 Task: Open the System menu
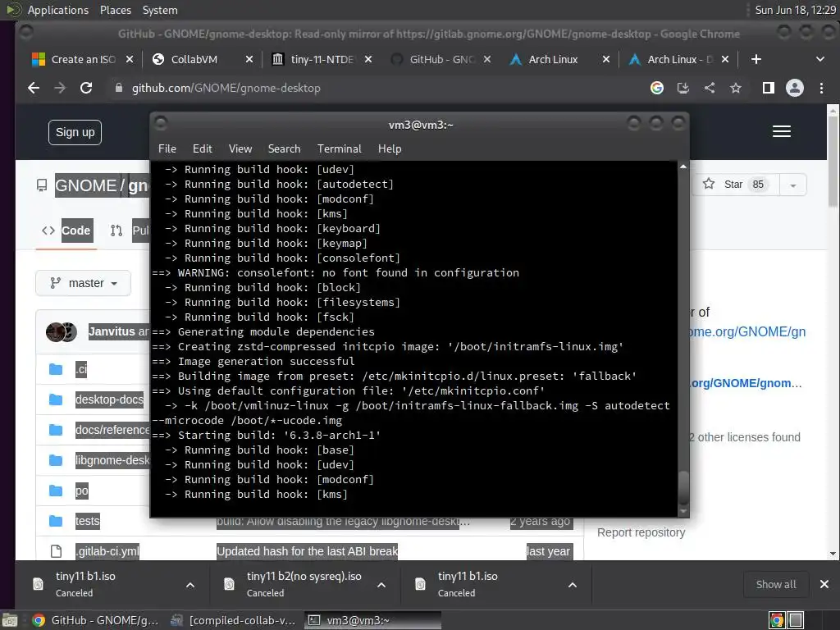point(160,10)
